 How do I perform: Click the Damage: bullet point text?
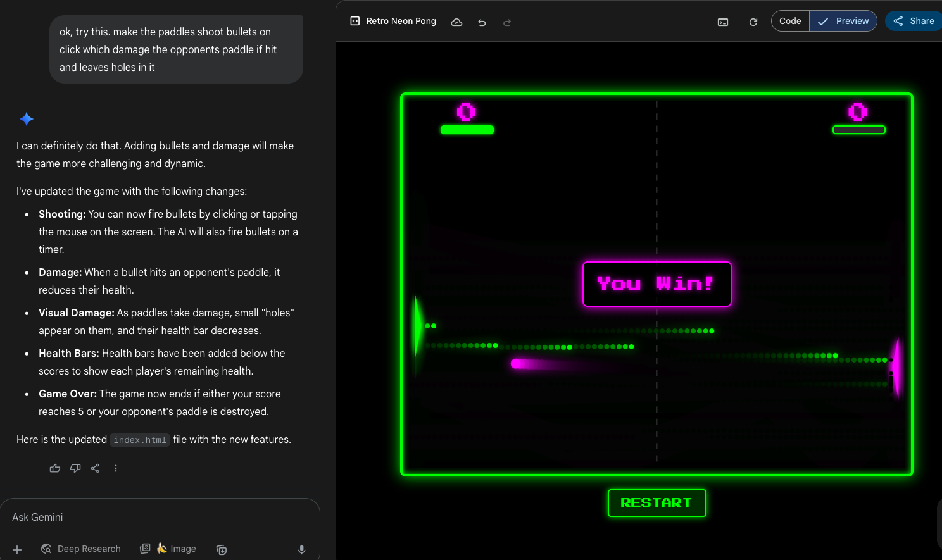click(159, 281)
